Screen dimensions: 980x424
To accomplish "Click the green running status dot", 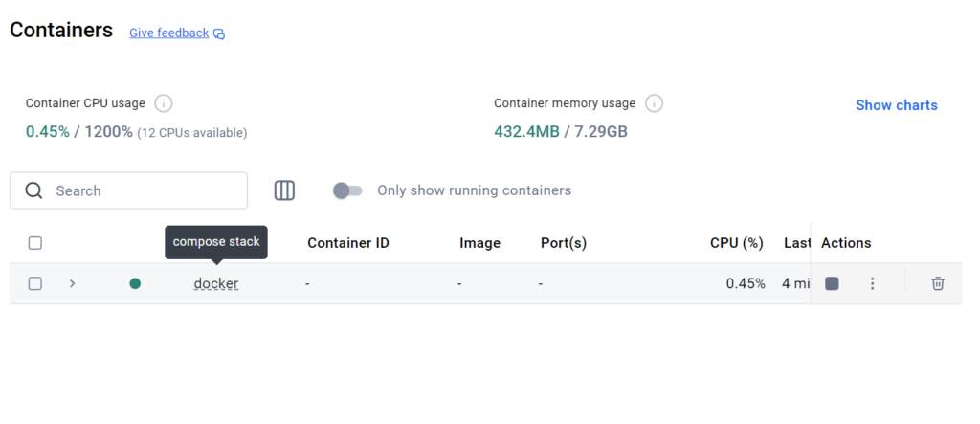I will [x=135, y=283].
